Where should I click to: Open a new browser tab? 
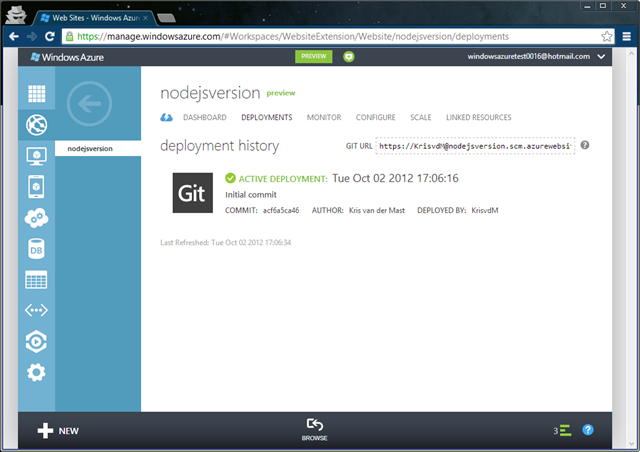pyautogui.click(x=166, y=18)
